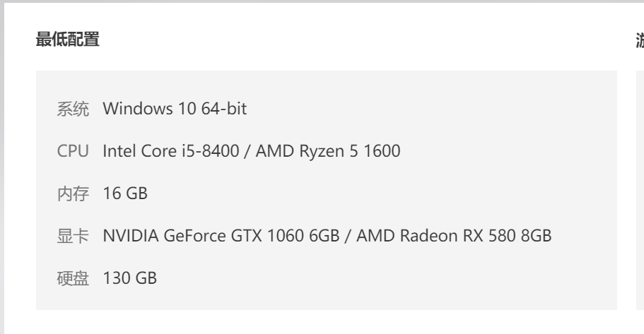Click the gray bar at the top of the page
The width and height of the screenshot is (644, 334).
tap(322, 1)
